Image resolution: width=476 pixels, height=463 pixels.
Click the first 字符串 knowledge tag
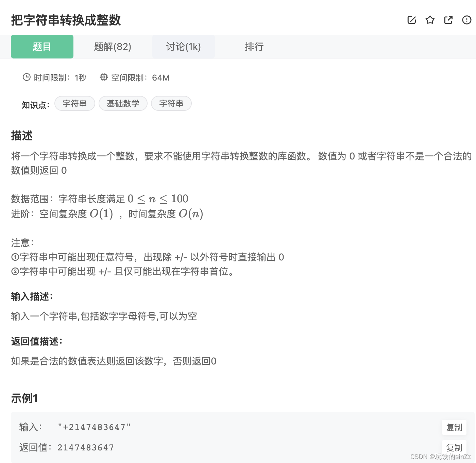click(75, 103)
